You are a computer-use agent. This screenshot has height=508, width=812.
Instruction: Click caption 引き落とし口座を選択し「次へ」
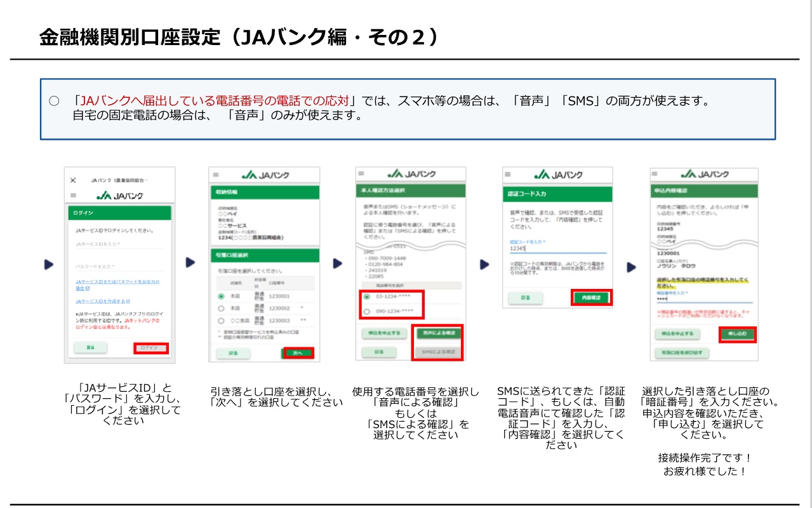pyautogui.click(x=277, y=397)
